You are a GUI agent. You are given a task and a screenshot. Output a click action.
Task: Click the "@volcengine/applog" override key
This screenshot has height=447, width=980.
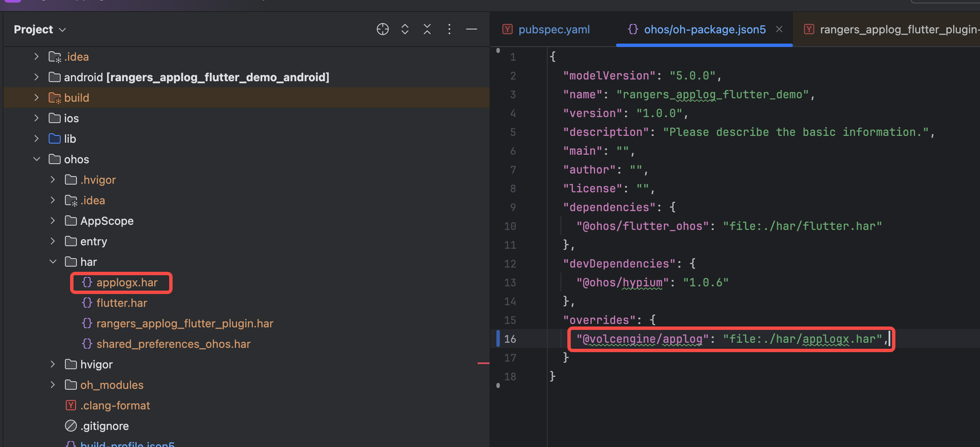643,339
